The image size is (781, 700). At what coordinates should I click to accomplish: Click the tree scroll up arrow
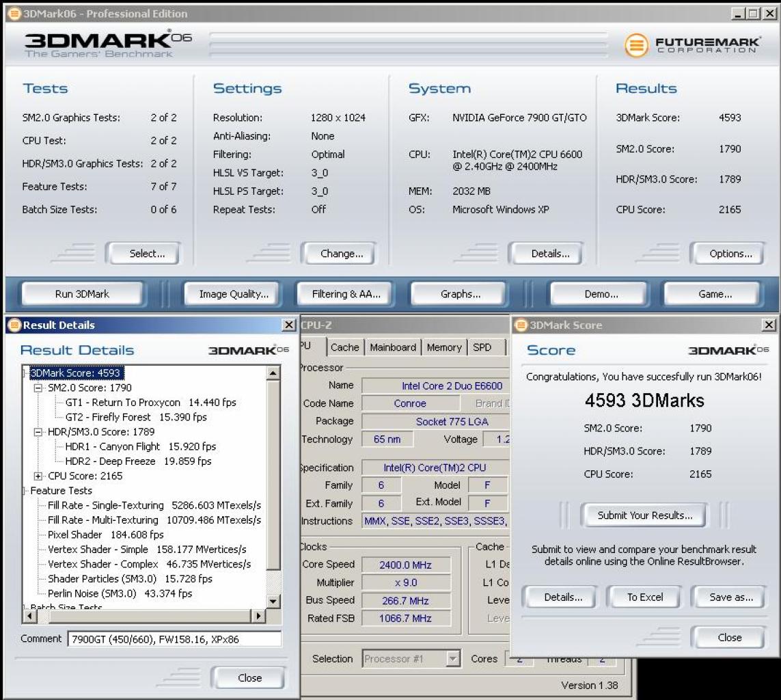(273, 373)
